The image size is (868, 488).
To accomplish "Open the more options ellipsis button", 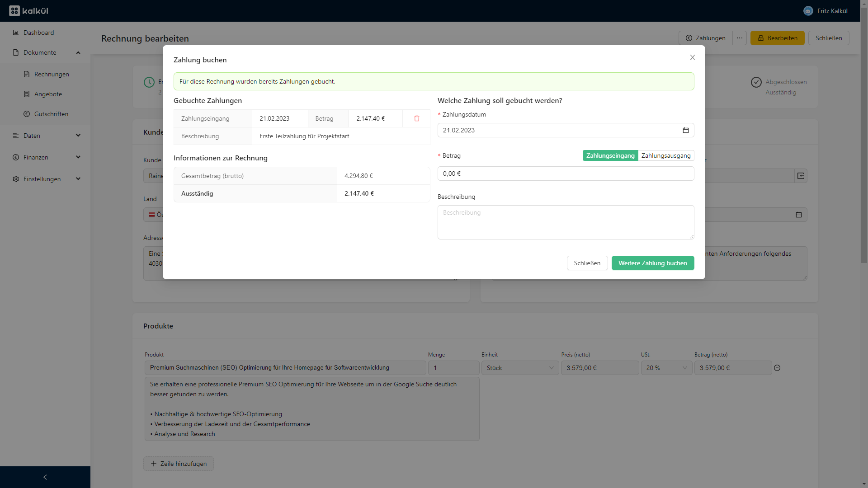I will click(739, 38).
